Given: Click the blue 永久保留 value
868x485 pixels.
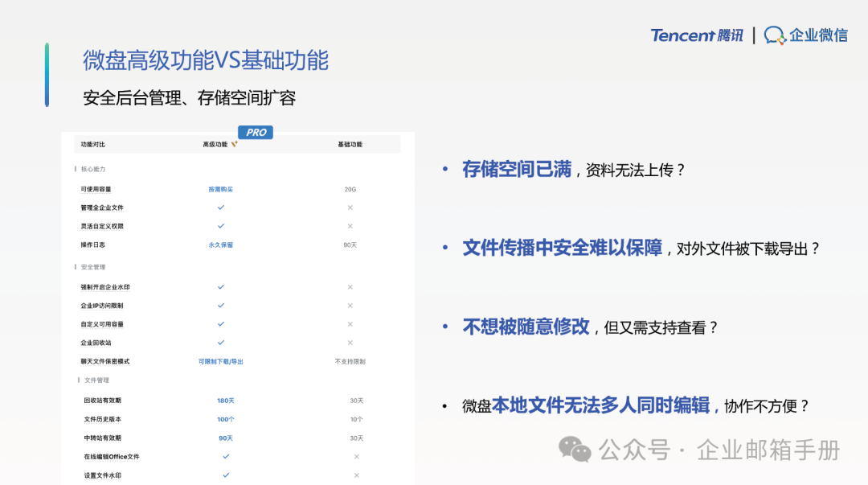Looking at the screenshot, I should tap(221, 245).
